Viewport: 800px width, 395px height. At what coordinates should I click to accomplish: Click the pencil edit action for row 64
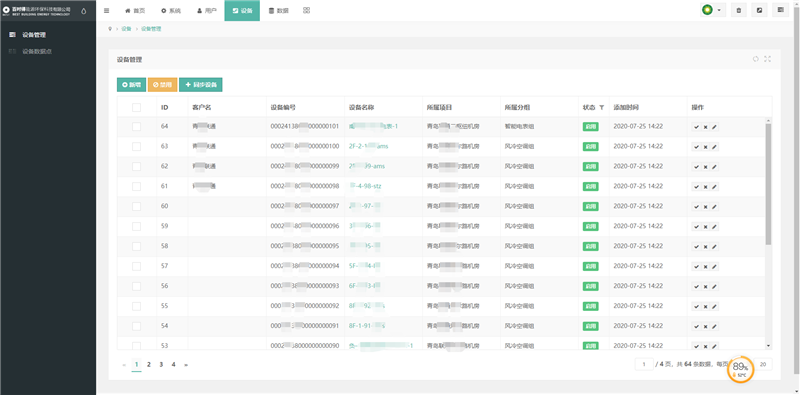(714, 128)
